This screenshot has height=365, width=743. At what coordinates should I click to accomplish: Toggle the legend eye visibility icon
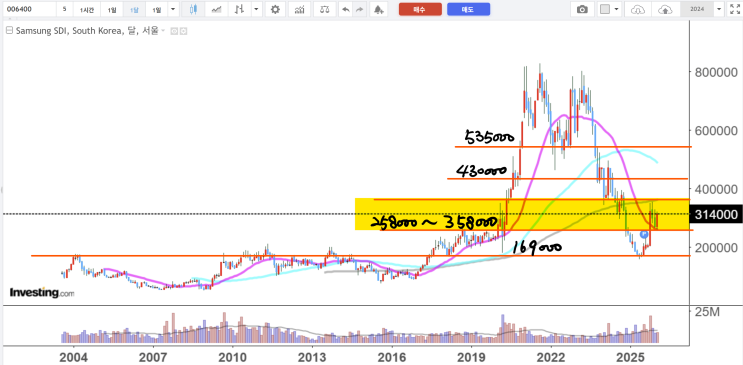click(173, 31)
